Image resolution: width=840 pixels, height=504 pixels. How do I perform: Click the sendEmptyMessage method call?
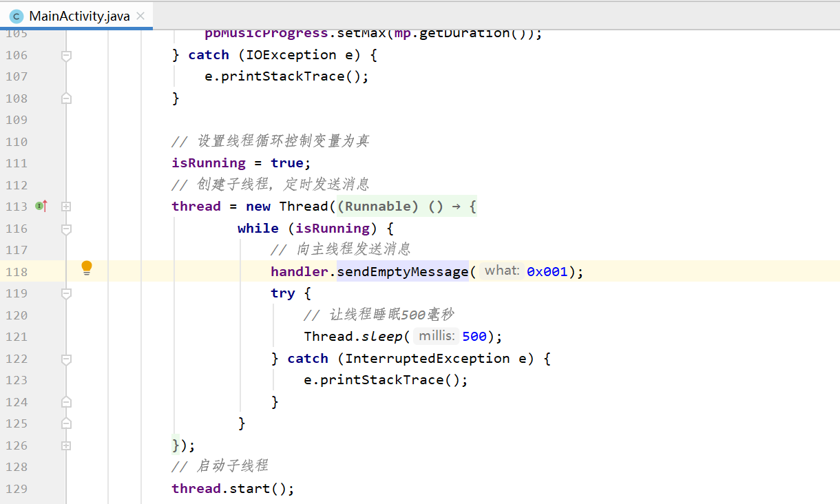(402, 272)
